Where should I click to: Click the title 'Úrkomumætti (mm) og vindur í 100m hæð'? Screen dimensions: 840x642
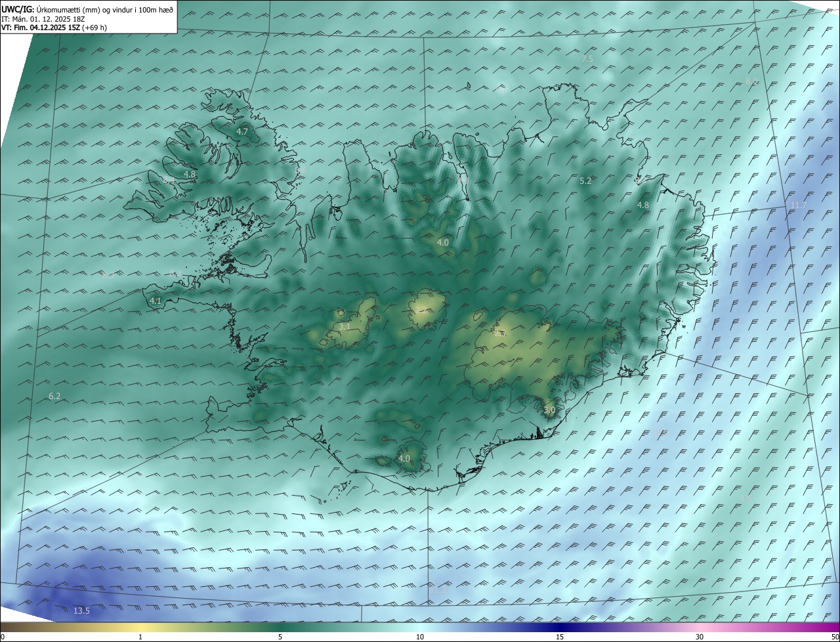pos(104,9)
